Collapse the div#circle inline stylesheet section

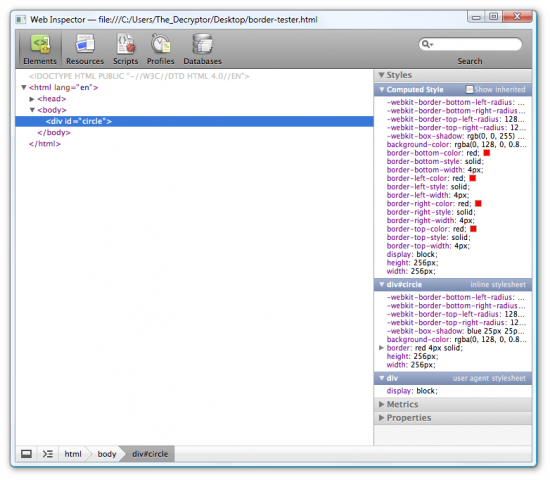point(382,285)
